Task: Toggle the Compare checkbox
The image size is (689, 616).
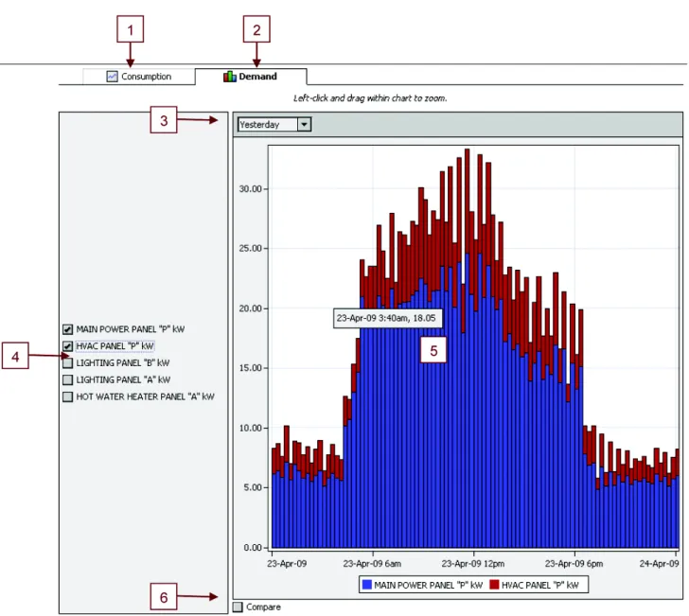Action: pos(238,607)
